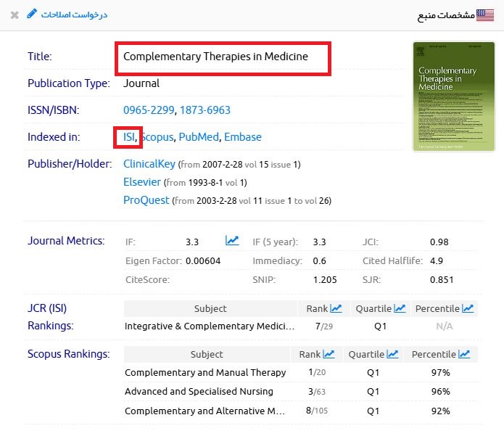The width and height of the screenshot is (504, 436).
Task: Open JCR Rank trend chart icon
Action: (336, 308)
